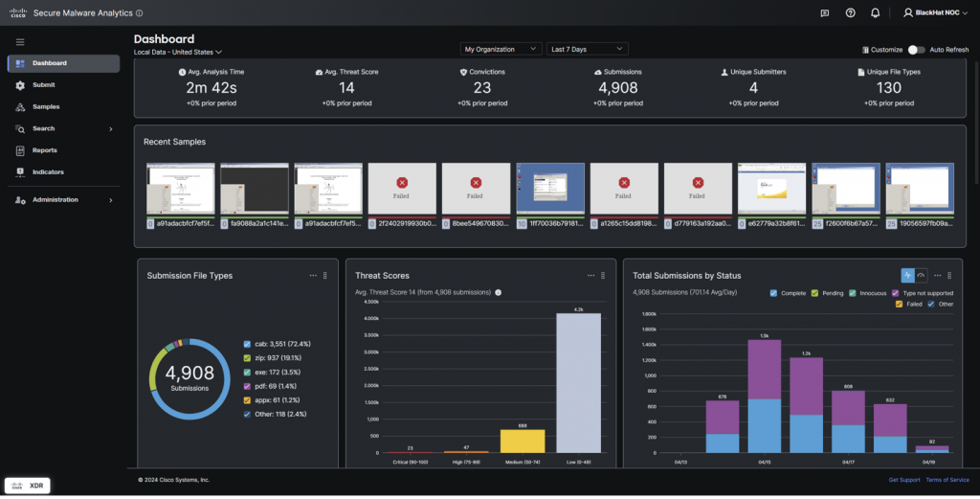Viewport: 980px width, 499px height.
Task: Expand the Local Data - United States selector
Action: click(x=178, y=52)
